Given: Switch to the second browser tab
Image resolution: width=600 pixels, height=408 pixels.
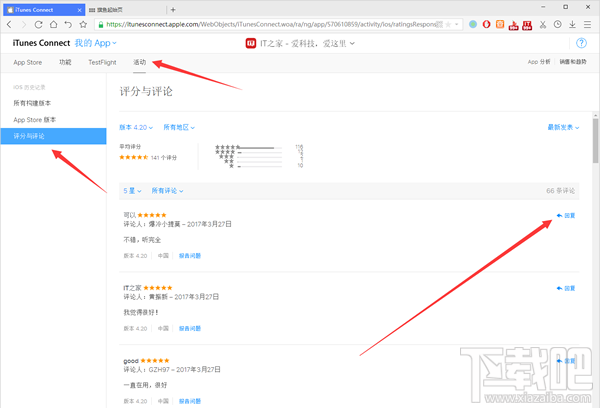Looking at the screenshot, I should [x=126, y=10].
